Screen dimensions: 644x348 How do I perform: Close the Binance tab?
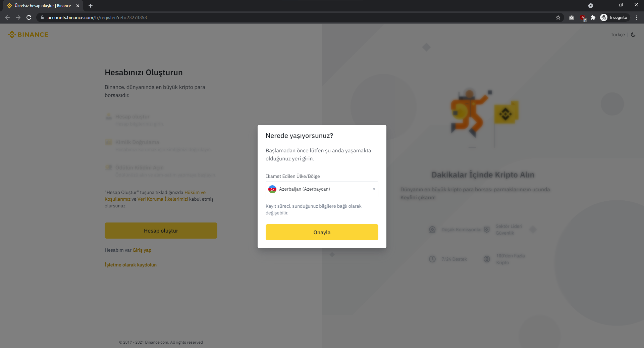(x=78, y=6)
